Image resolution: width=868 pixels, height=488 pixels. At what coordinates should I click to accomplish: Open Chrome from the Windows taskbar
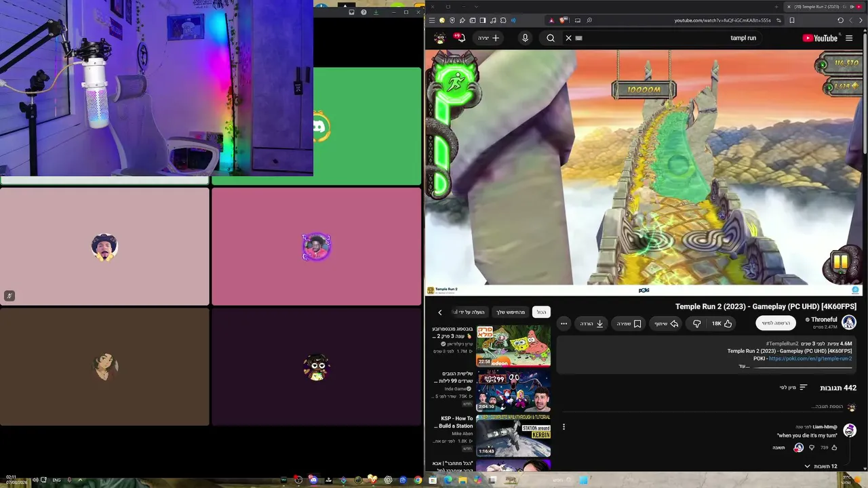click(418, 480)
